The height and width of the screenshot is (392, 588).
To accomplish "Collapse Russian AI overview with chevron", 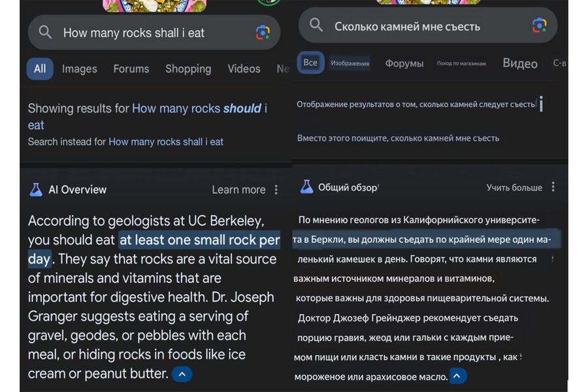I will 458,376.
